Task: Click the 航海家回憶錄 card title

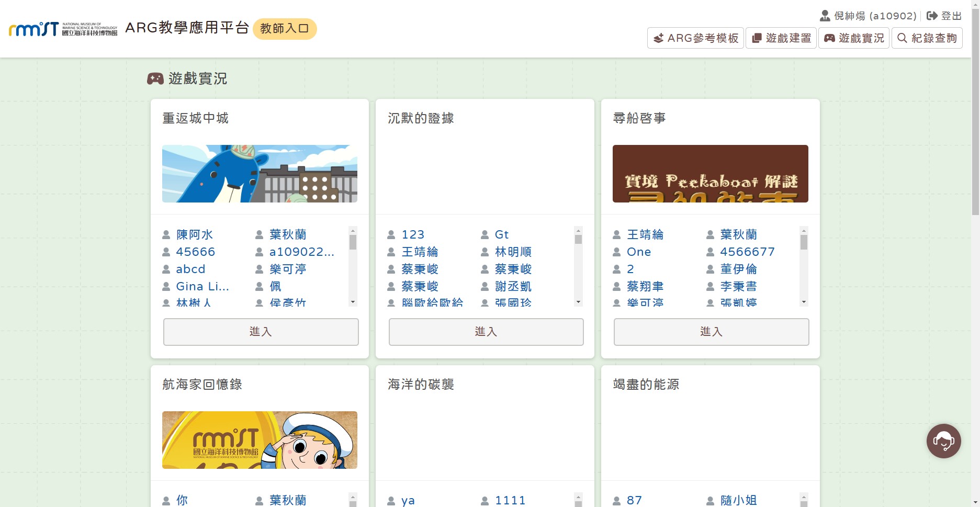Action: click(x=202, y=385)
